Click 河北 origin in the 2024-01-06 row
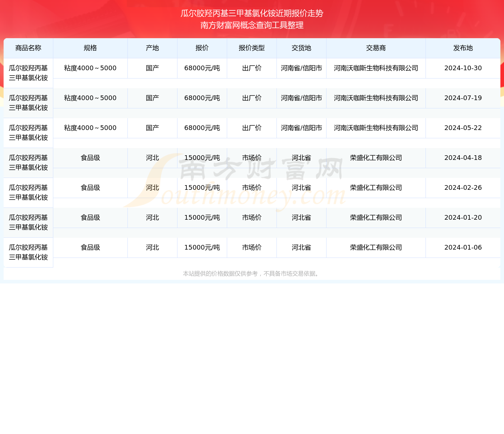The image size is (504, 434). pyautogui.click(x=153, y=247)
